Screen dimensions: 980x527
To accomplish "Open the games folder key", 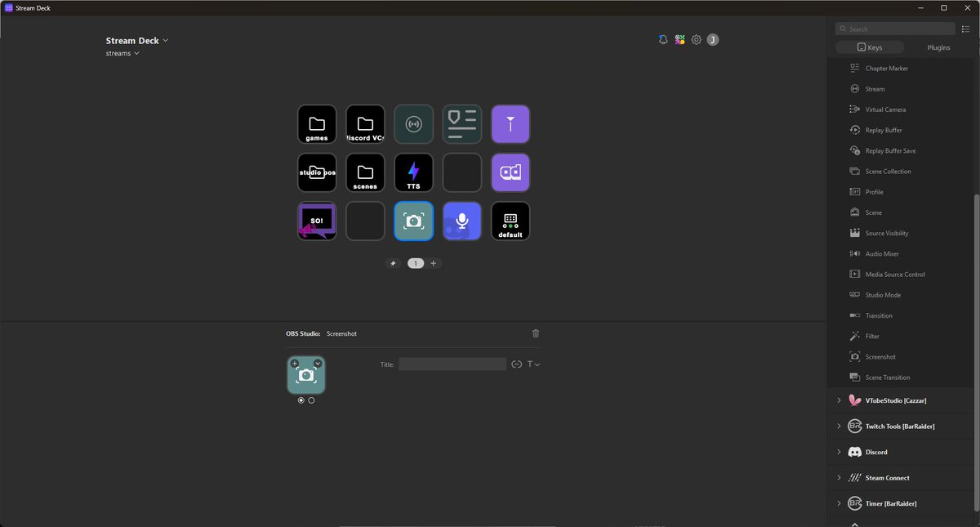I will point(317,123).
